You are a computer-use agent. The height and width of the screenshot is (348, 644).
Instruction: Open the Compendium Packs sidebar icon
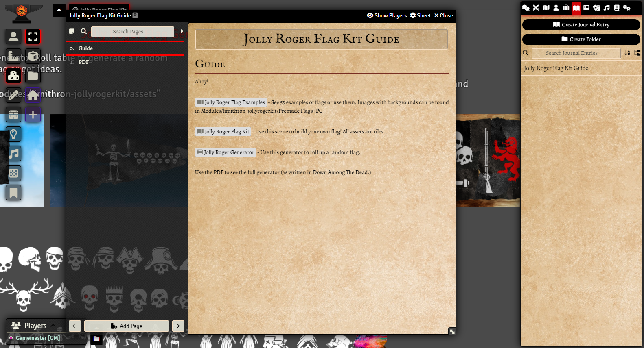click(x=617, y=8)
